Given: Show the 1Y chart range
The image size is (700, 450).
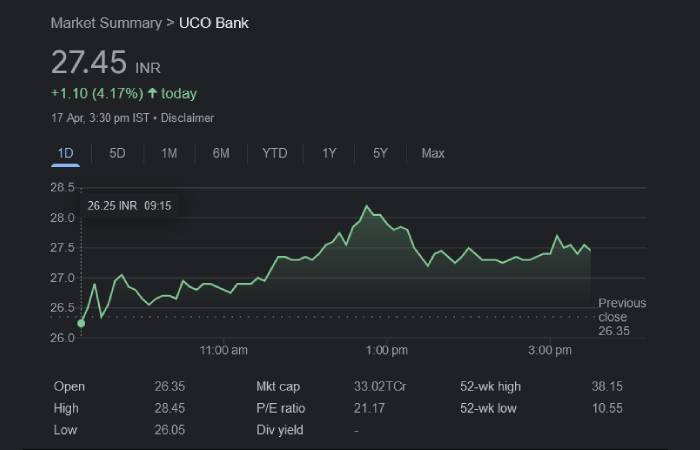Looking at the screenshot, I should tap(329, 154).
